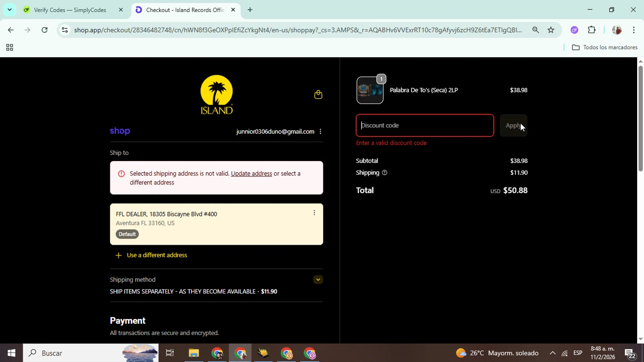Open File Explorer from the taskbar
The image size is (644, 362).
pyautogui.click(x=194, y=353)
